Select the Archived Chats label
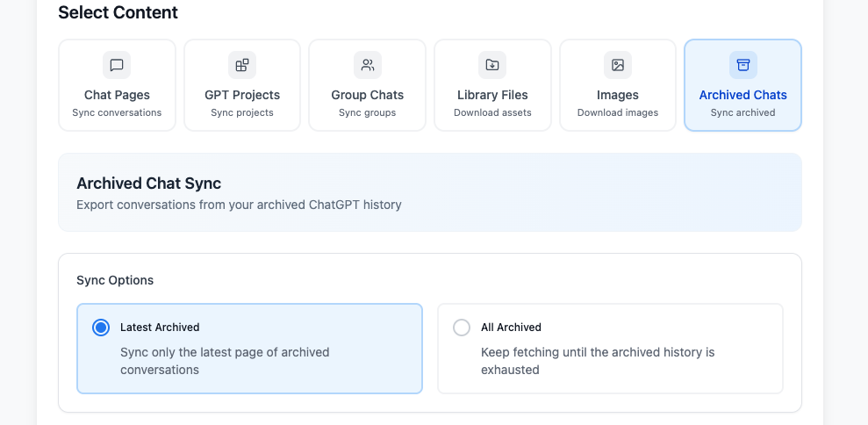 point(742,96)
